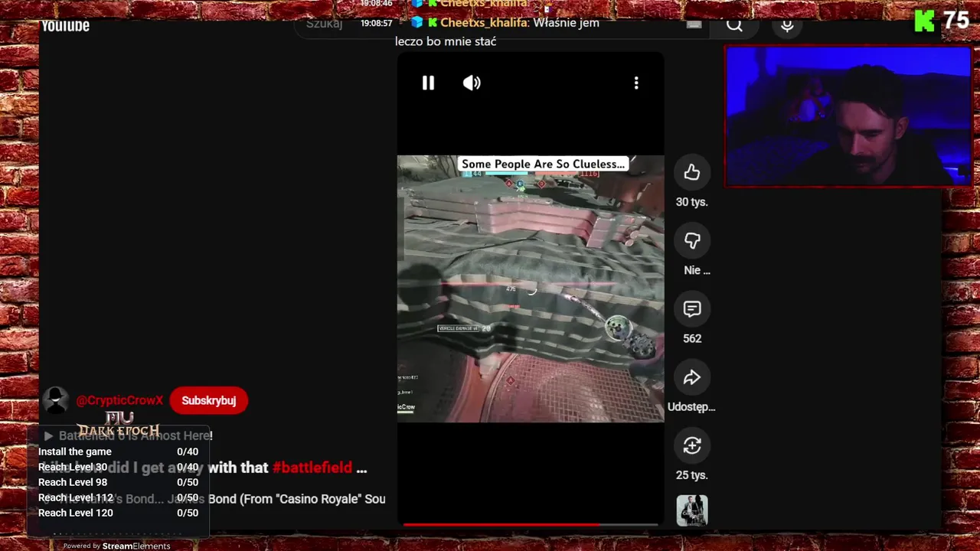Open the three-dot more options menu

636,83
